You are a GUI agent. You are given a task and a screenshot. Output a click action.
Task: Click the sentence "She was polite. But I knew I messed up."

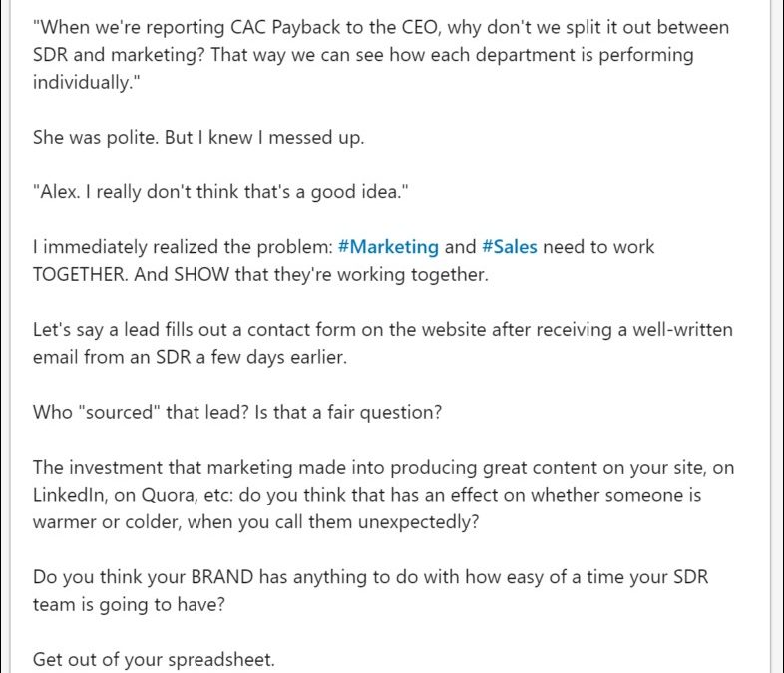click(198, 137)
